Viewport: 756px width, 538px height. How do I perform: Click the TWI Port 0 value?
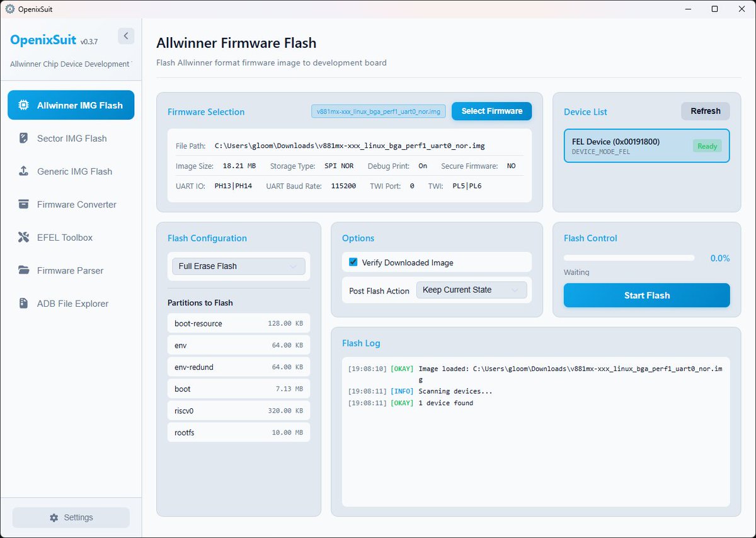412,186
